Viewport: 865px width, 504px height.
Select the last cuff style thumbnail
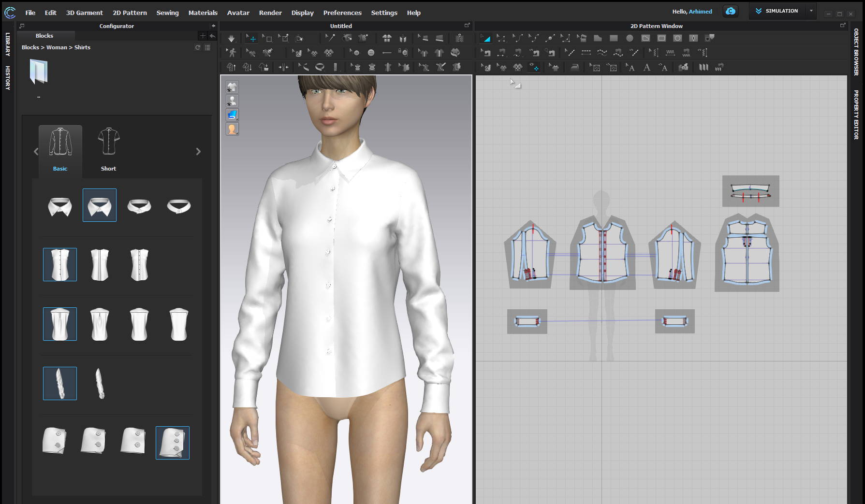point(173,443)
